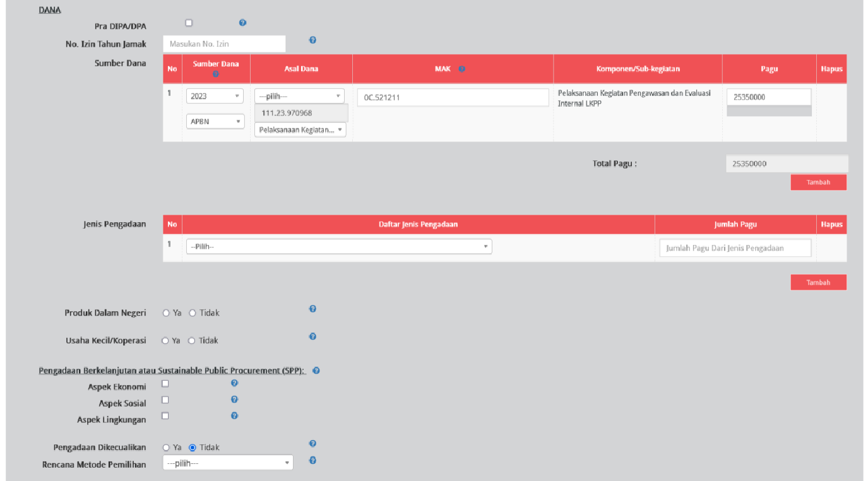Open help icon for Rencana Metode Pemilihan
The image size is (868, 481).
pyautogui.click(x=312, y=461)
